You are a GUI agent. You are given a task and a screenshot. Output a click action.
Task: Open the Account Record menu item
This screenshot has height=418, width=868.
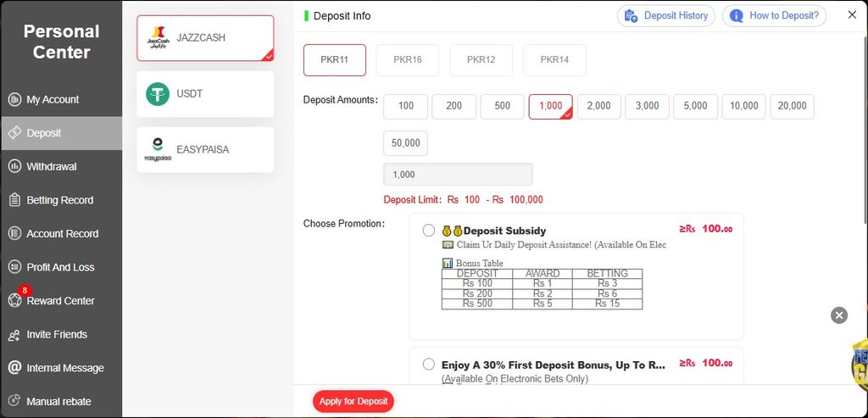(61, 234)
